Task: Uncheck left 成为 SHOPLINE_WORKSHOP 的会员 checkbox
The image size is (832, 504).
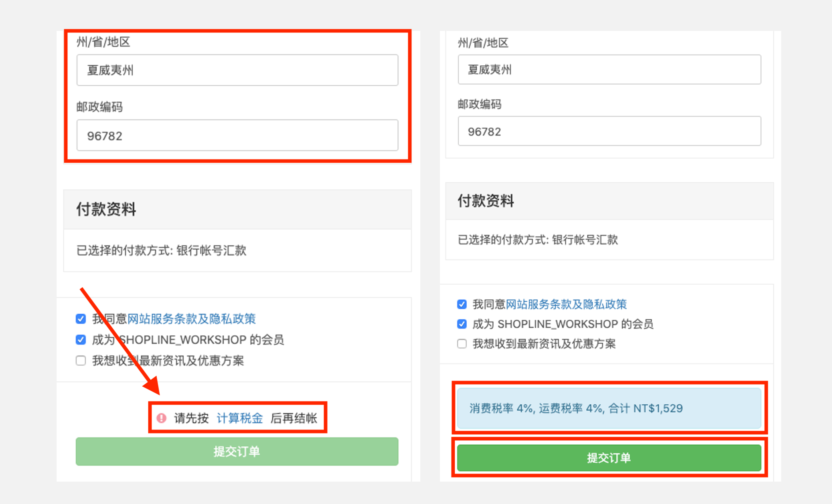Action: tap(81, 340)
